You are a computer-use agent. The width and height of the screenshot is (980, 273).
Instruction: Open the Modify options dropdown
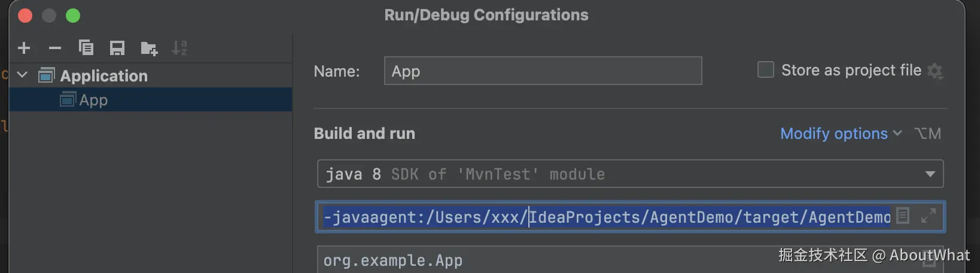tap(840, 134)
